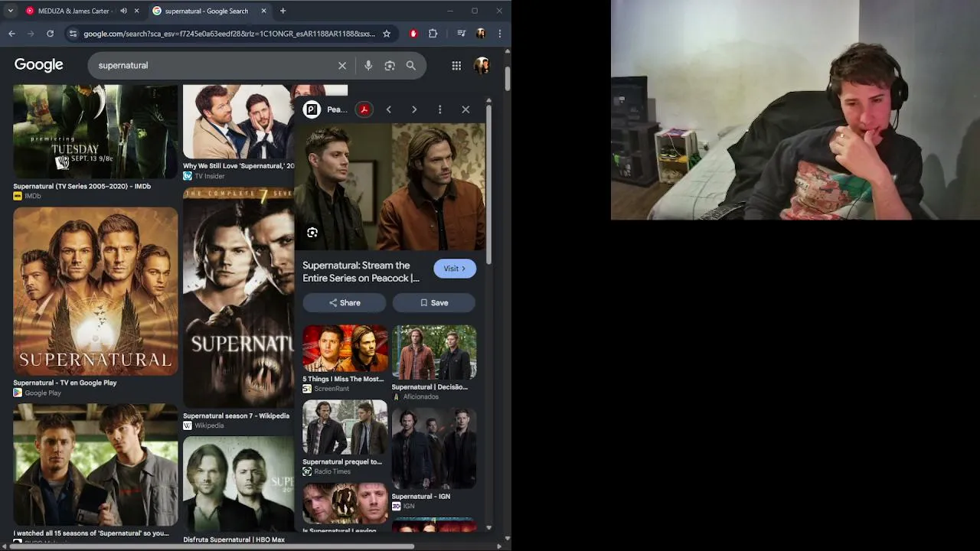Screen dimensions: 980x551
Task: Select the Google Play Supernatural poster thumbnail
Action: pos(96,292)
